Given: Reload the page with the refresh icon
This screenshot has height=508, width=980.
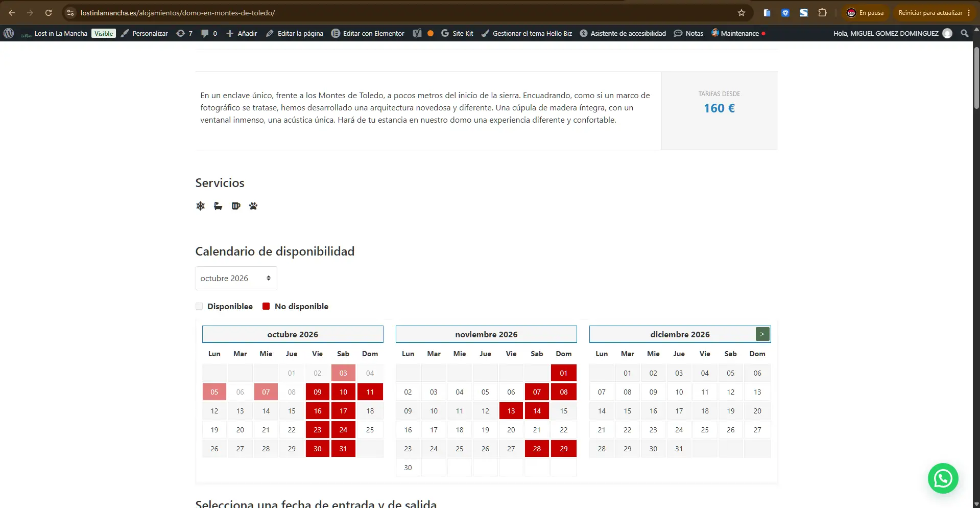Looking at the screenshot, I should [x=49, y=13].
